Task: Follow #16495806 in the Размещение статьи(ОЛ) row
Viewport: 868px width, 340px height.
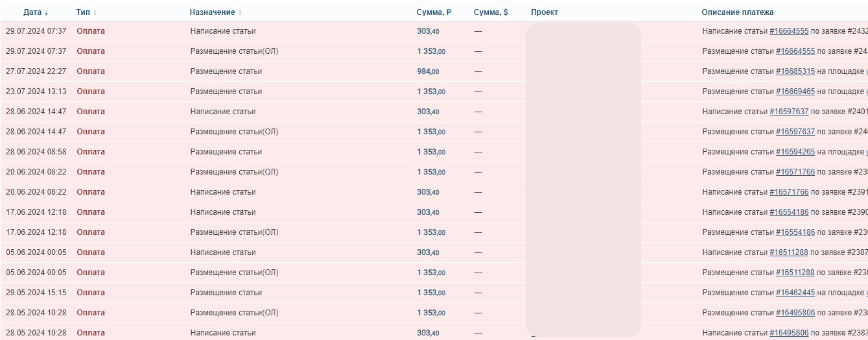Action: click(795, 313)
